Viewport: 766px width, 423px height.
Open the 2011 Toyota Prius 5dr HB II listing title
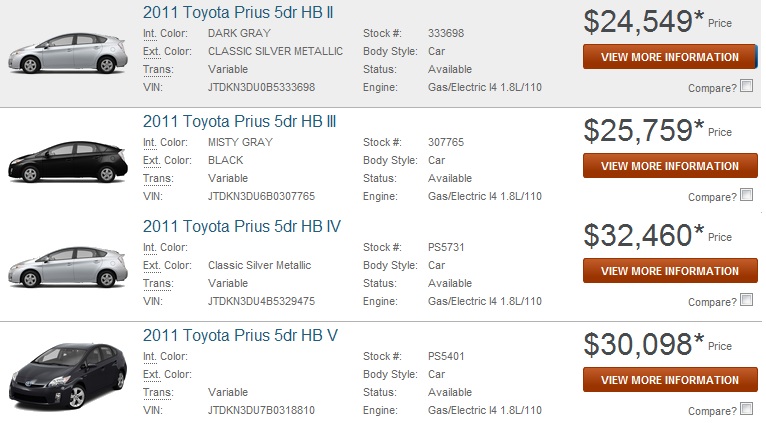(240, 12)
